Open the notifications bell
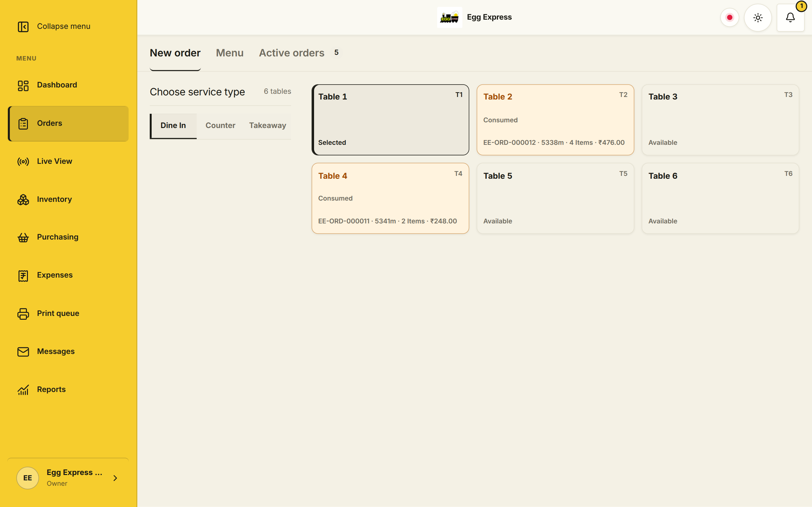812x507 pixels. coord(790,17)
